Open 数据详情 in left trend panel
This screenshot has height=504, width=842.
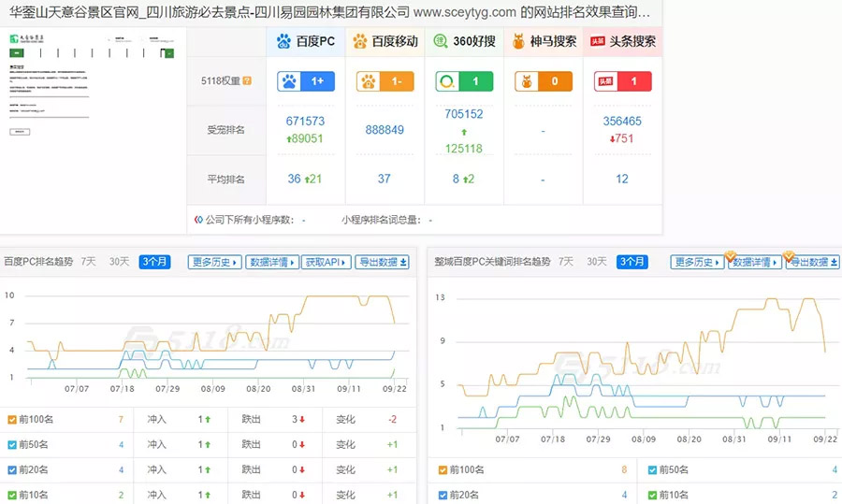pyautogui.click(x=272, y=262)
